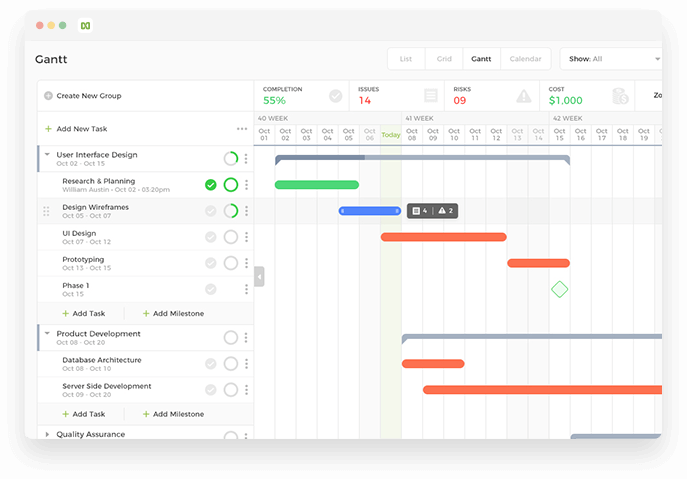Click Create New Group label
The height and width of the screenshot is (479, 687).
89,96
